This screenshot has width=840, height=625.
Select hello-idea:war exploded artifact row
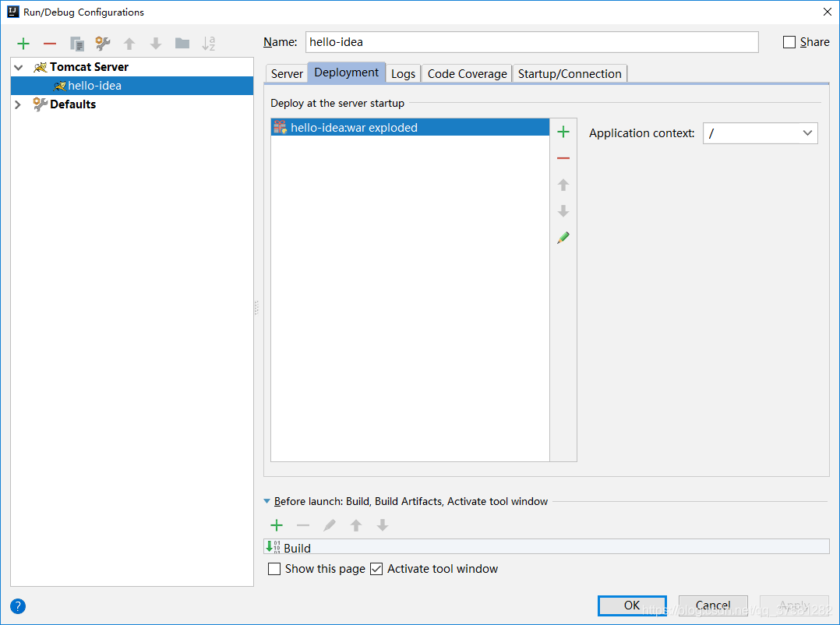411,127
